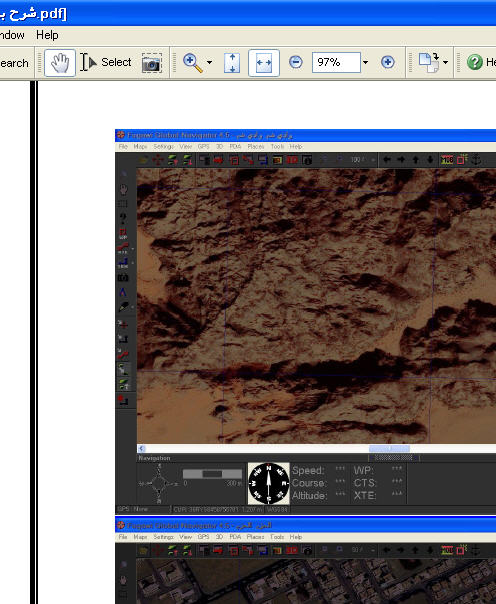496x604 pixels.
Task: Click the green question mark Help icon
Action: tap(474, 62)
